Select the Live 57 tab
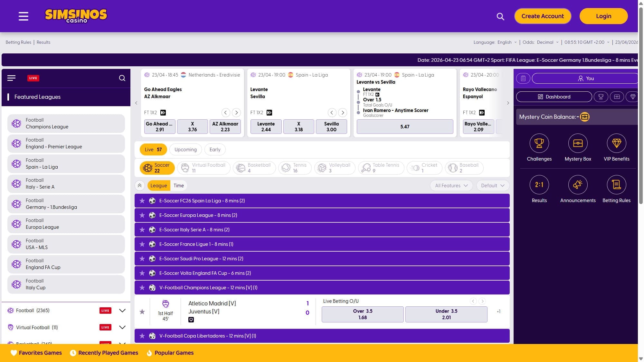Screen dimensions: 644x362 [153, 150]
